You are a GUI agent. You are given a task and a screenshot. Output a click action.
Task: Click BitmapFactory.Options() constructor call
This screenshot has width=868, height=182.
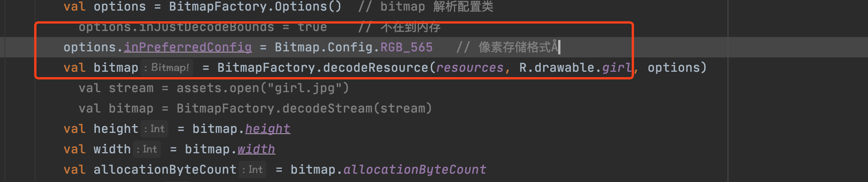tap(255, 6)
